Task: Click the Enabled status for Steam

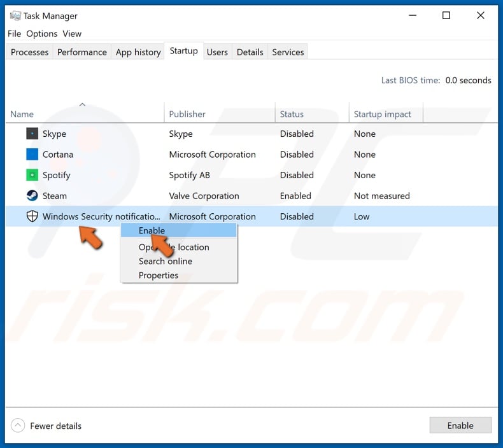Action: [295, 196]
